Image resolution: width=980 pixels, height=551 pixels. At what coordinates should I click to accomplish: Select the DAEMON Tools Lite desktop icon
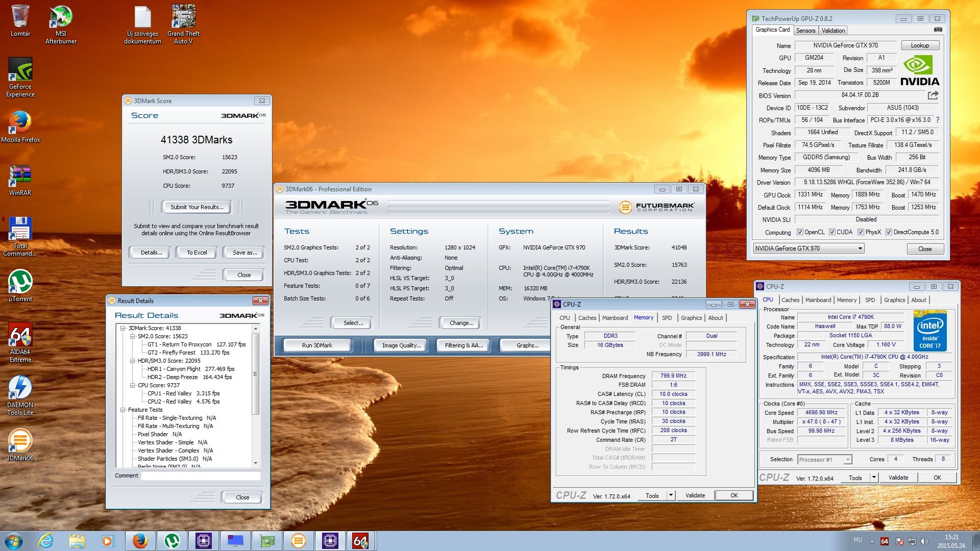click(20, 395)
